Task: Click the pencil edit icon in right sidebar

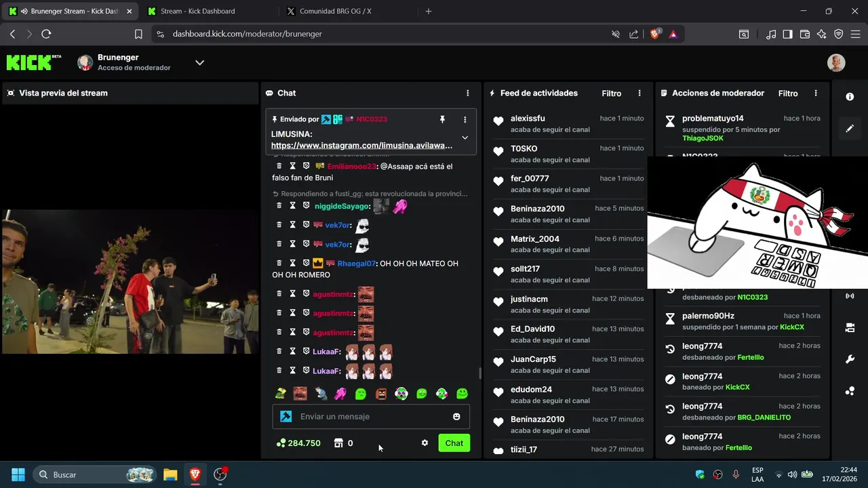Action: click(850, 128)
